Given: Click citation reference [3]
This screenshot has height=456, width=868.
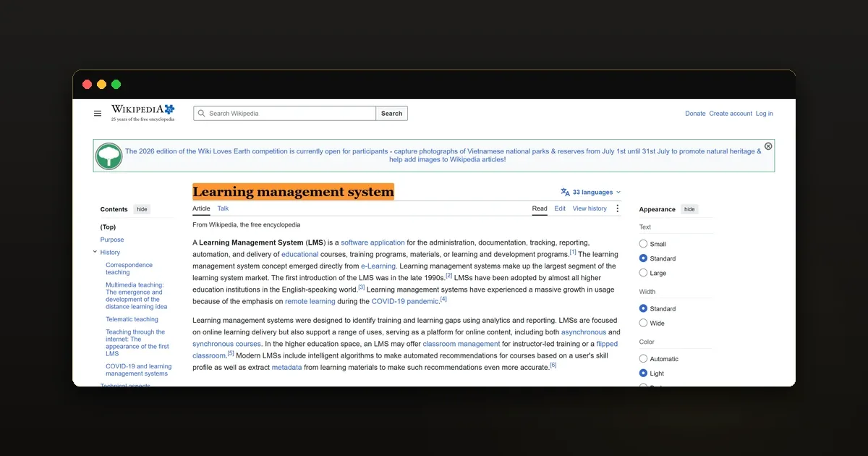Looking at the screenshot, I should coord(361,287).
